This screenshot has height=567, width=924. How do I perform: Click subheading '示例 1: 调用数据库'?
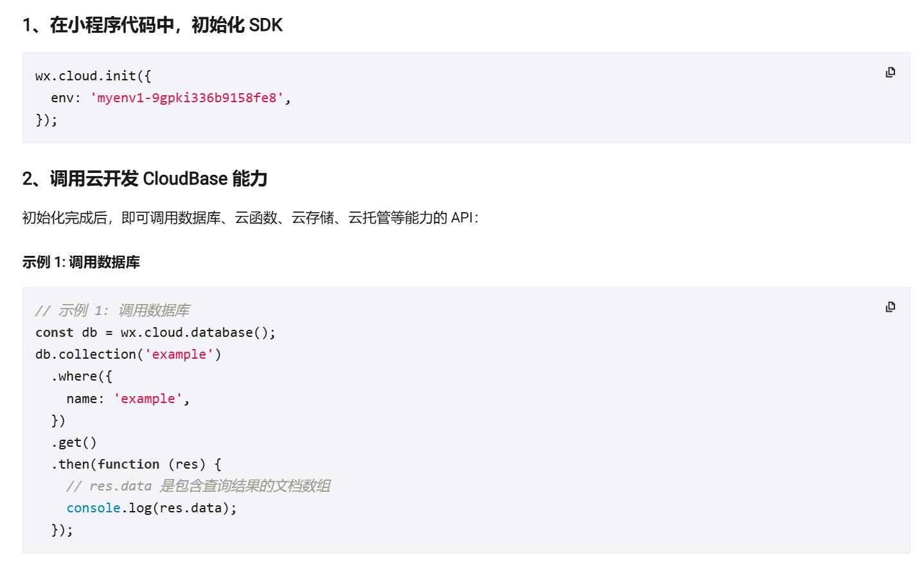(81, 262)
